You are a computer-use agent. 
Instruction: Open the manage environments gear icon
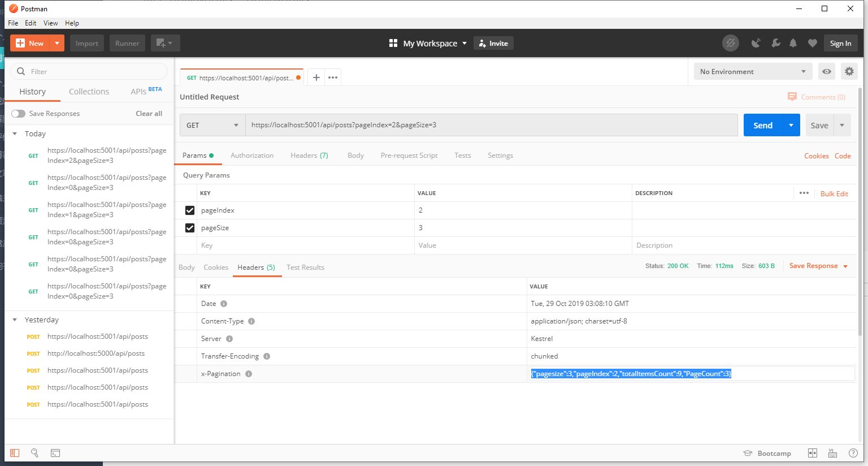(x=849, y=71)
